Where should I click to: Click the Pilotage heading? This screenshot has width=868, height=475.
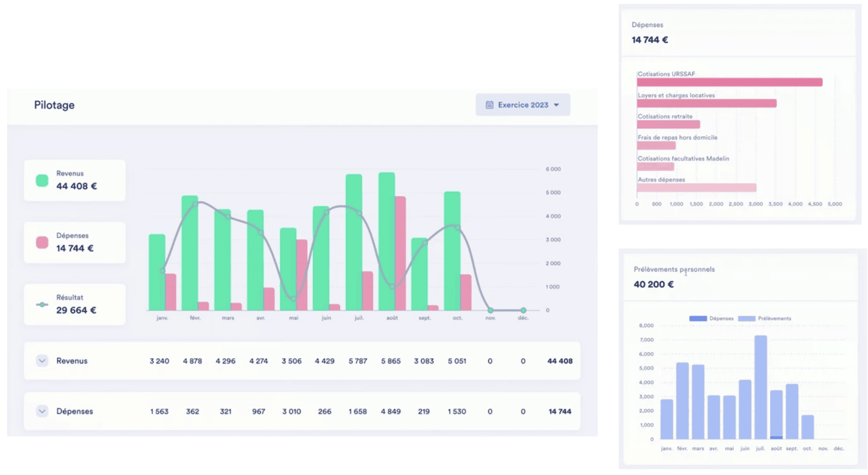coord(55,105)
